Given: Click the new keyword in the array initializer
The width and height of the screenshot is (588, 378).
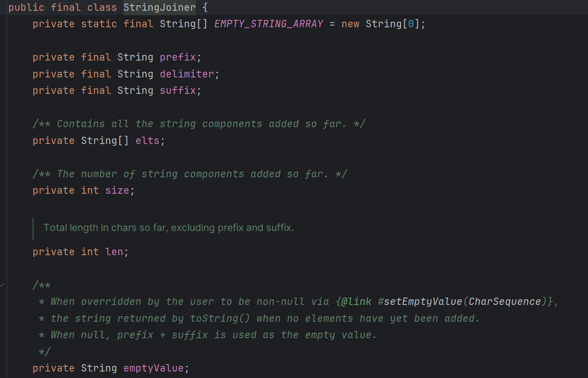Looking at the screenshot, I should 350,23.
